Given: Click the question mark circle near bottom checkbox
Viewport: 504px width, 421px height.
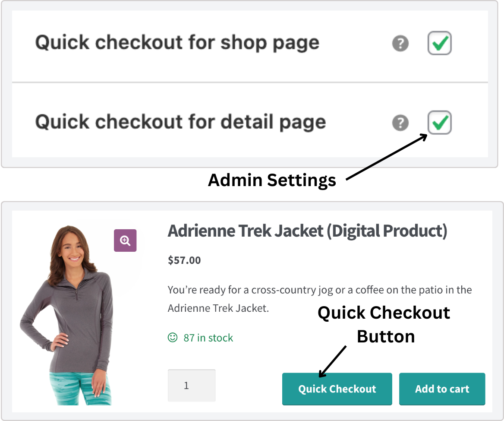Looking at the screenshot, I should tap(400, 123).
